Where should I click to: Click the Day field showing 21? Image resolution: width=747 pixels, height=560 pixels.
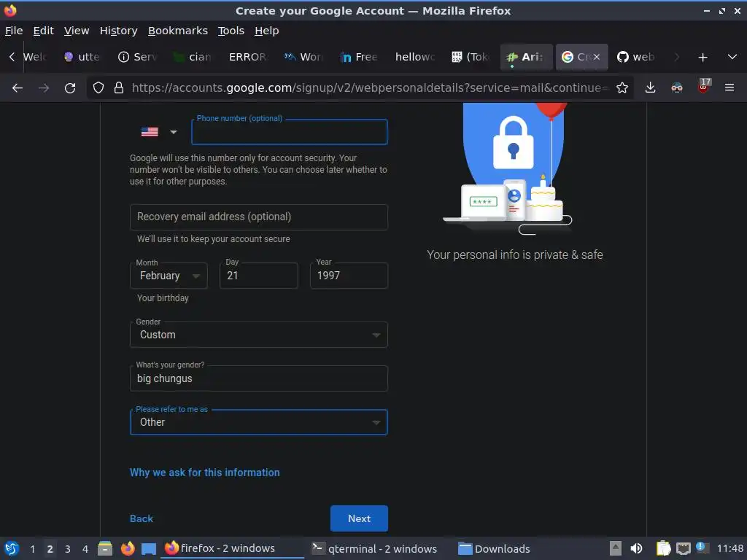click(259, 276)
